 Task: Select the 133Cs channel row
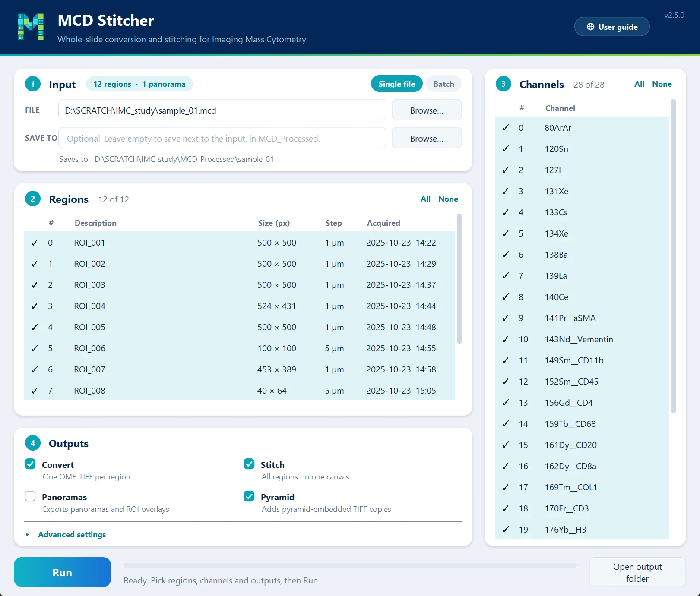582,212
